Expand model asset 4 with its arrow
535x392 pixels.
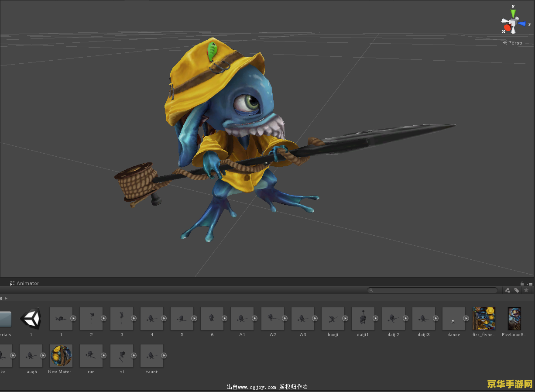click(x=164, y=318)
